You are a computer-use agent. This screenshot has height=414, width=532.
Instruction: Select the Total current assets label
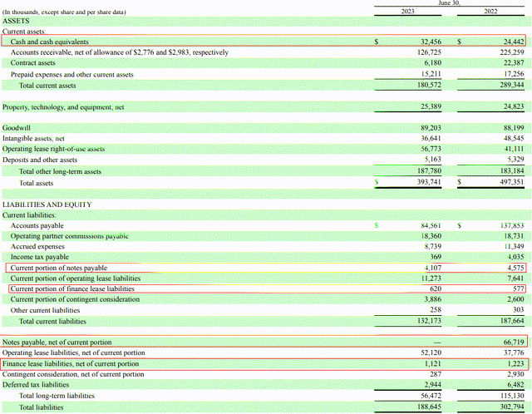click(x=47, y=86)
